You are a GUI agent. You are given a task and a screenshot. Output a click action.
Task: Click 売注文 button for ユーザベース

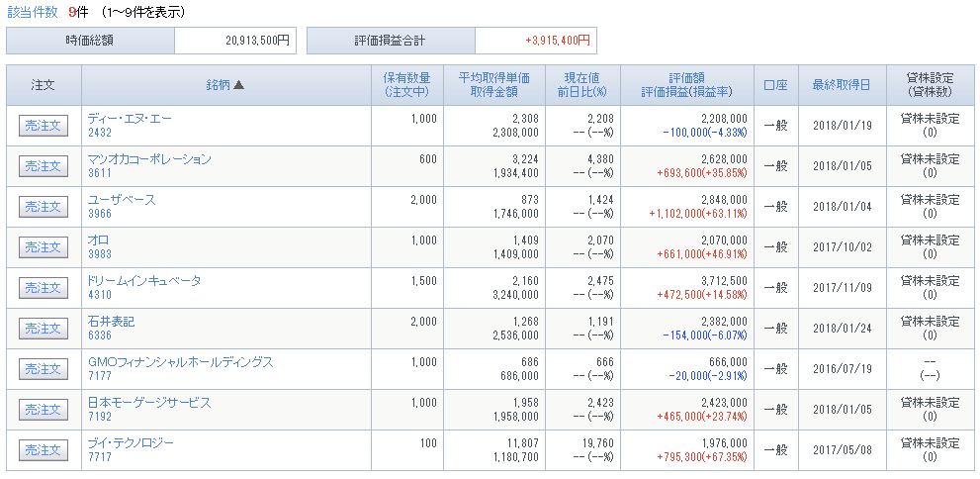pos(44,207)
